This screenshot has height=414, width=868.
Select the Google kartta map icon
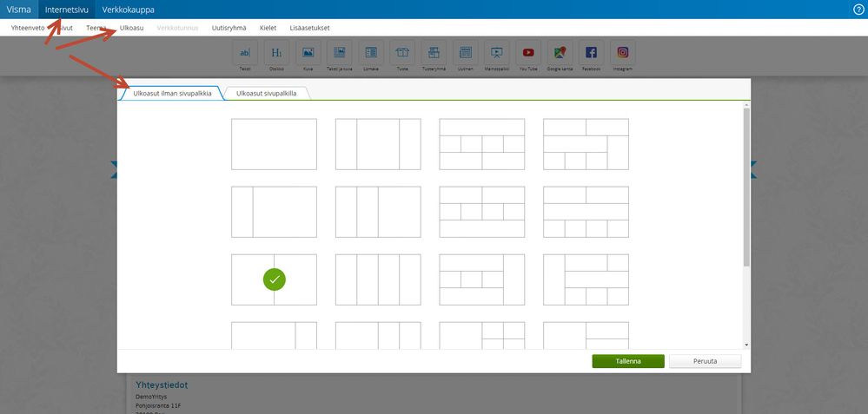(x=560, y=53)
